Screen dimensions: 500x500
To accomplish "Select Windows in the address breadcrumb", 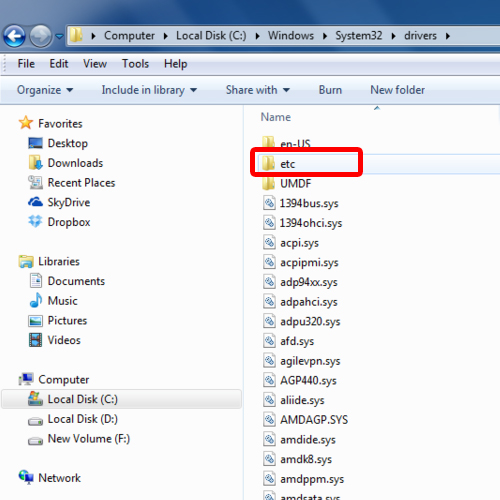I will click(x=291, y=35).
